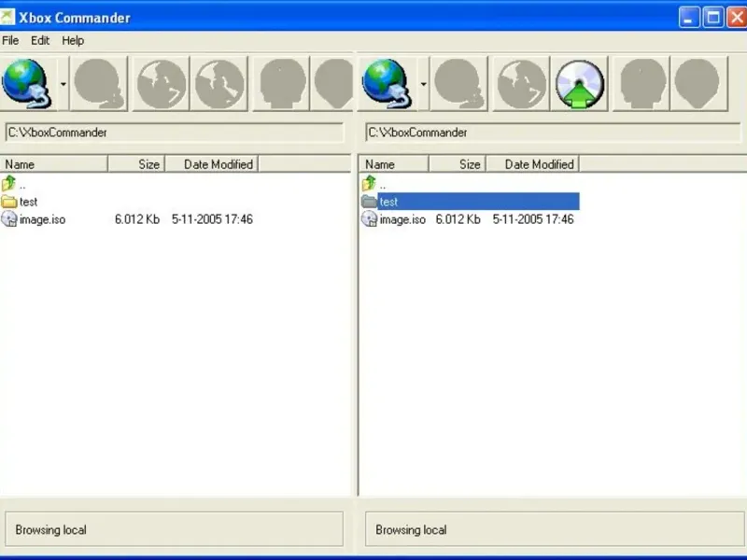The image size is (747, 560).
Task: Open the Help menu
Action: [x=73, y=40]
